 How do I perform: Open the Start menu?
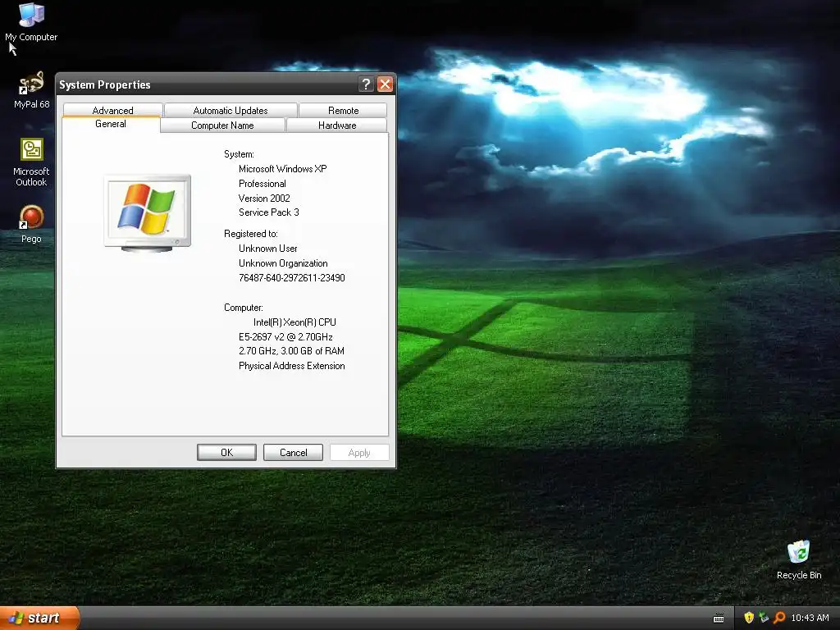click(39, 618)
